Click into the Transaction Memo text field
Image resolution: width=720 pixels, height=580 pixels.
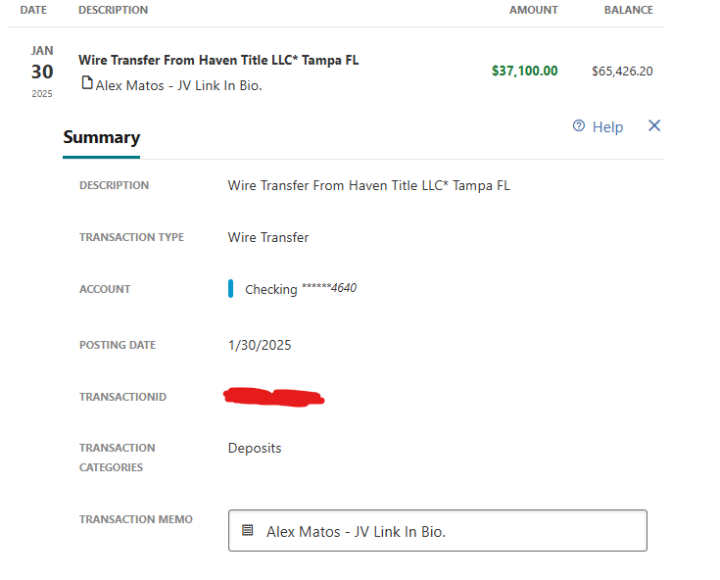[450, 531]
